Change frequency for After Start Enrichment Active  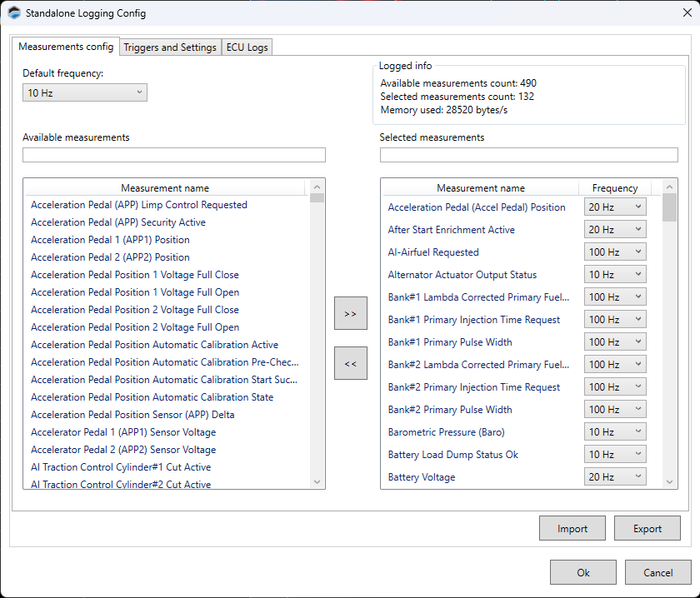click(615, 229)
